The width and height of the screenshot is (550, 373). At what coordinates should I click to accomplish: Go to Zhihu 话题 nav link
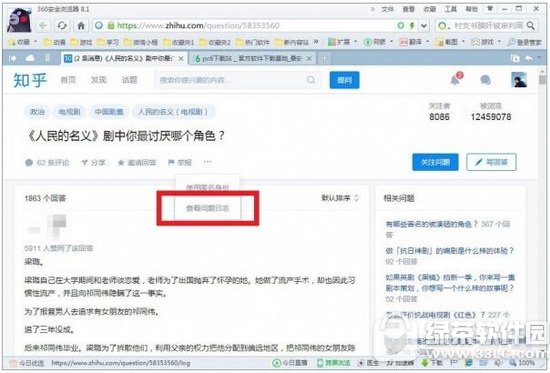click(129, 80)
